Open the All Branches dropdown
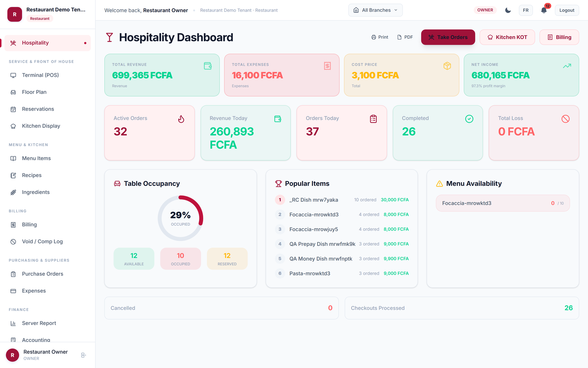The image size is (588, 368). pos(376,10)
